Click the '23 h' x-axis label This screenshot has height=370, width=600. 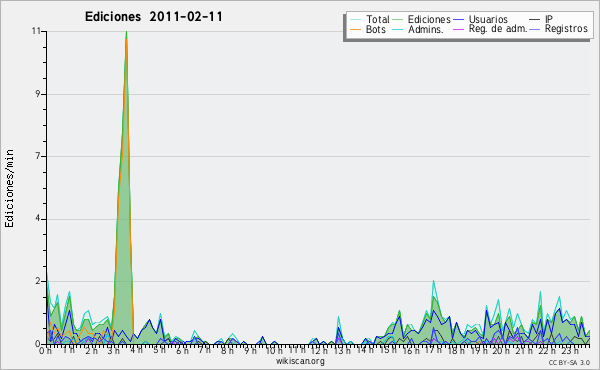point(569,351)
